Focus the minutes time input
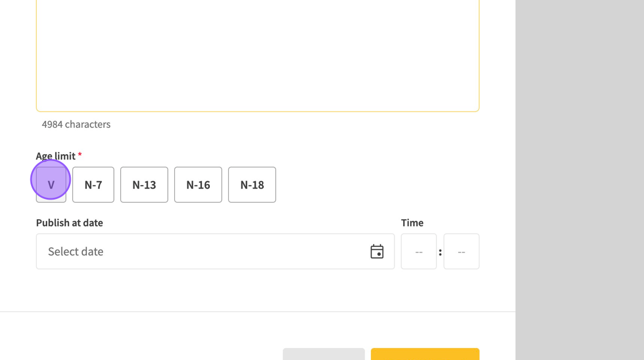 461,251
